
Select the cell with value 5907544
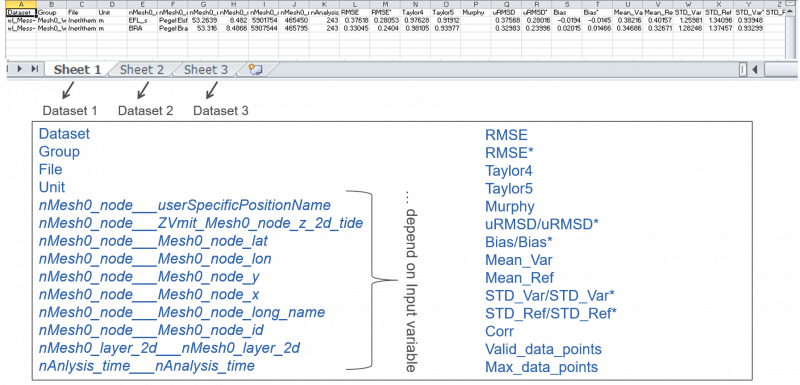(264, 29)
